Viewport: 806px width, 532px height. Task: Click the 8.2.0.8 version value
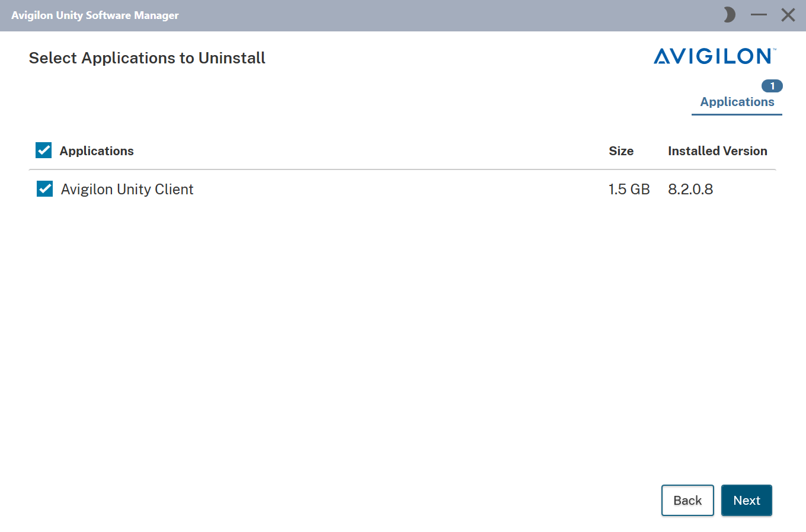tap(690, 190)
